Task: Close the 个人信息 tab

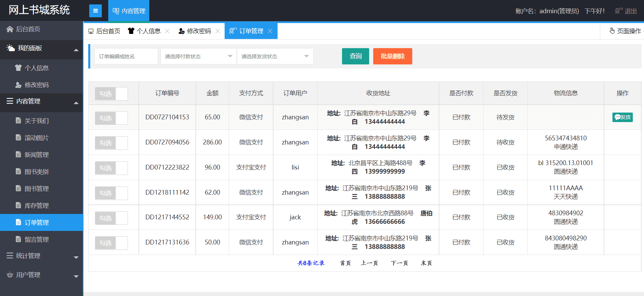Action: coord(167,31)
